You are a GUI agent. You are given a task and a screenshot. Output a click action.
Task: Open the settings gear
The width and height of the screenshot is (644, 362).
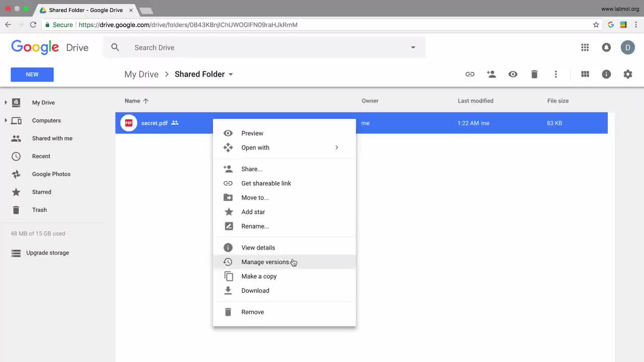coord(628,74)
